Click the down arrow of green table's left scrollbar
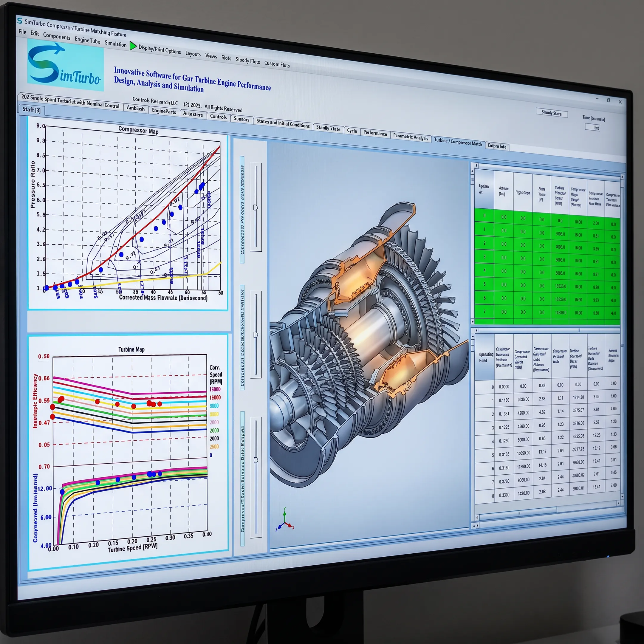 tap(472, 322)
